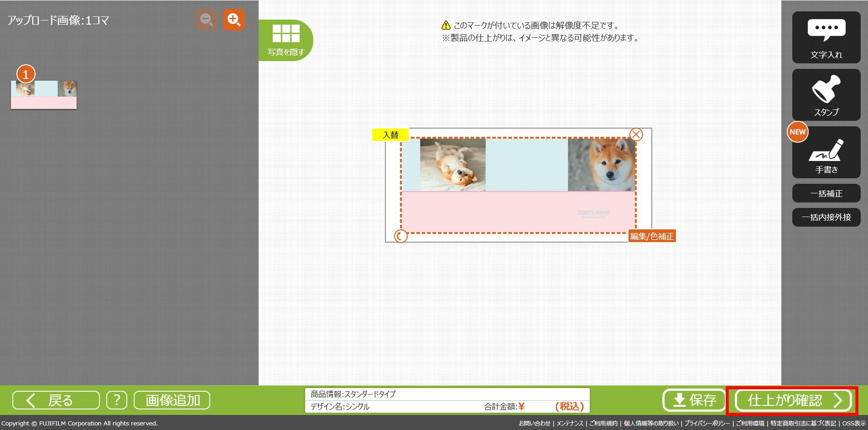The image size is (868, 430).
Task: Zoom out thumbnails with minus magnifier
Action: [x=207, y=20]
